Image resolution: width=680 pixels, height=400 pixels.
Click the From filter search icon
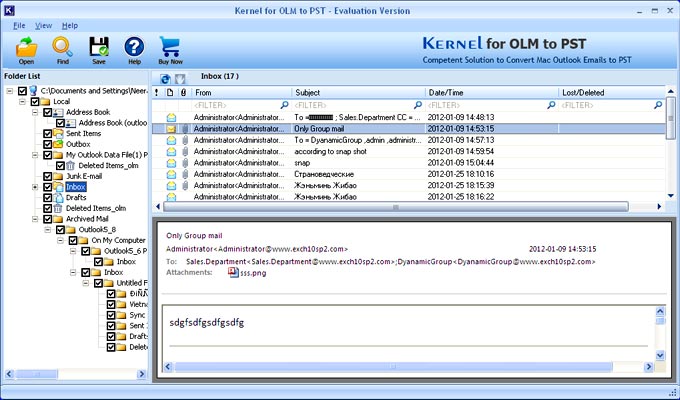pyautogui.click(x=284, y=105)
